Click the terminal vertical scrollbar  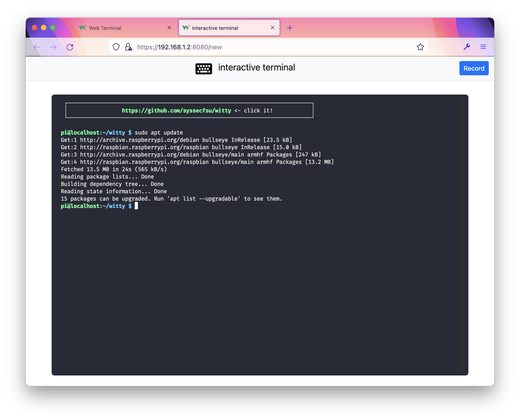click(461, 235)
